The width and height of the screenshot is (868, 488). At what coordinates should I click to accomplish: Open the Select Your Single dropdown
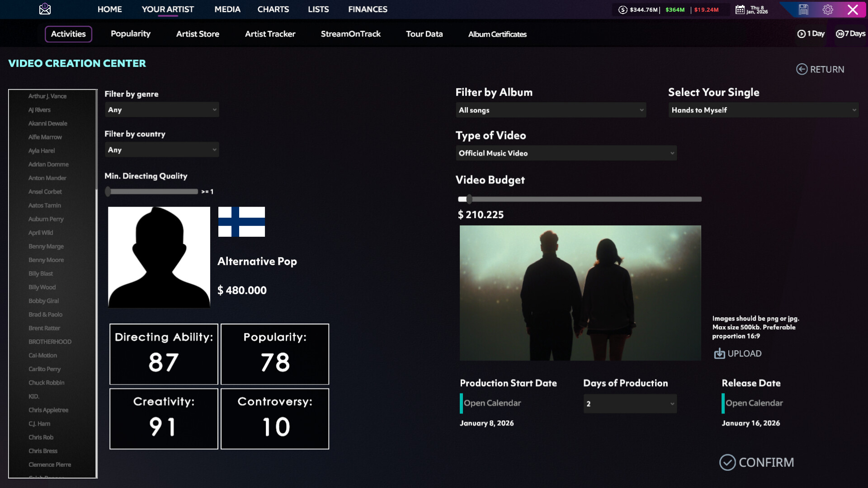[763, 110]
